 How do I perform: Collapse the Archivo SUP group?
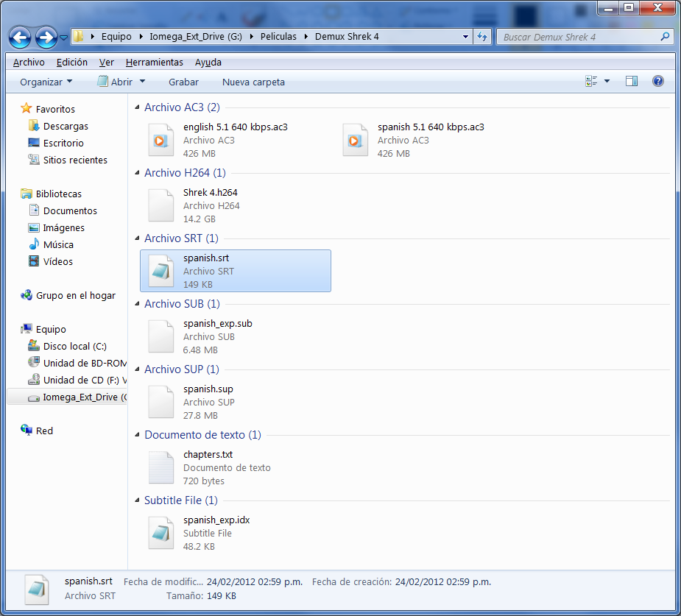137,369
